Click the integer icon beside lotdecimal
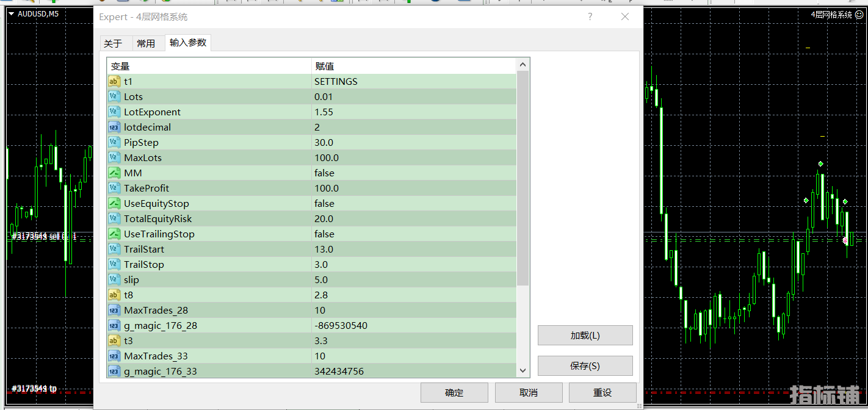868x410 pixels. 114,128
